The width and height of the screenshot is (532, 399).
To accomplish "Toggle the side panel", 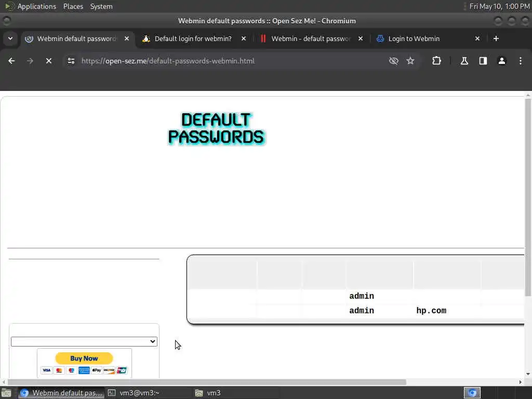I will (x=483, y=61).
